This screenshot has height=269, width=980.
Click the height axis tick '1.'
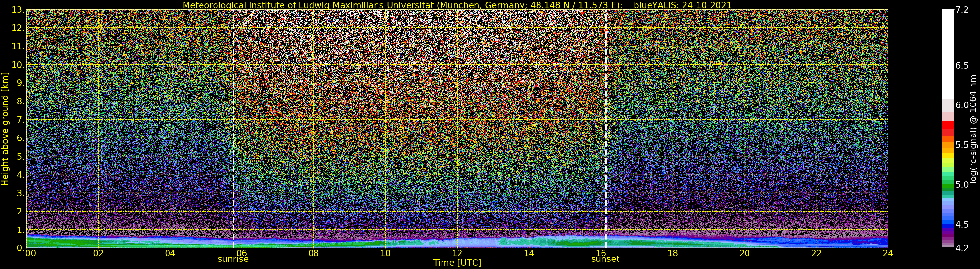20,230
